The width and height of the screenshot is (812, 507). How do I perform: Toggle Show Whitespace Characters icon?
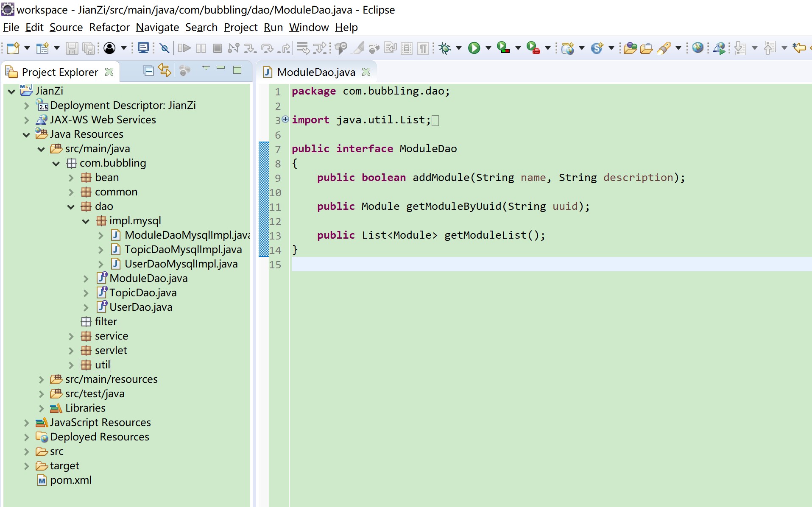pyautogui.click(x=423, y=48)
